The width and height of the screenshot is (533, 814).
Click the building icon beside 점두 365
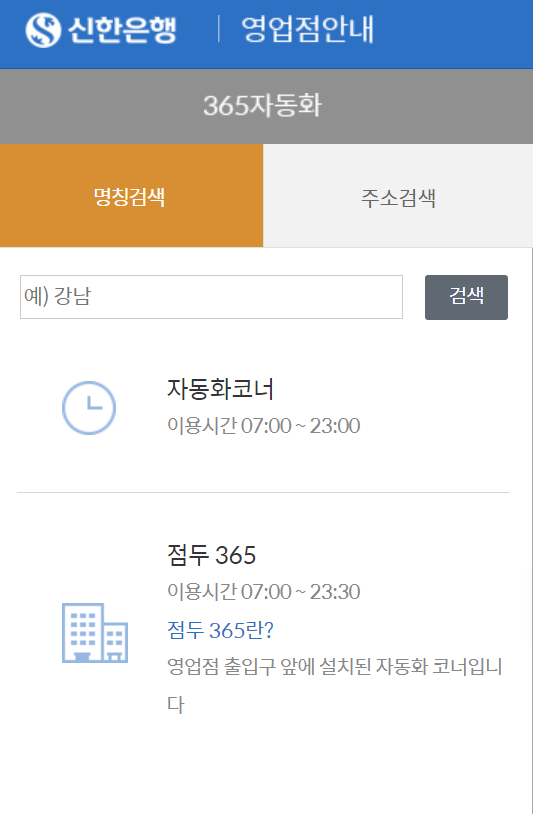95,632
